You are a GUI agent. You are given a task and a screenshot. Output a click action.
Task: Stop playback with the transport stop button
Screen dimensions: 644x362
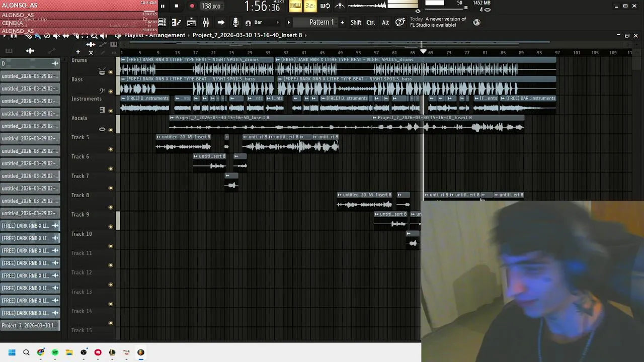[x=176, y=6]
